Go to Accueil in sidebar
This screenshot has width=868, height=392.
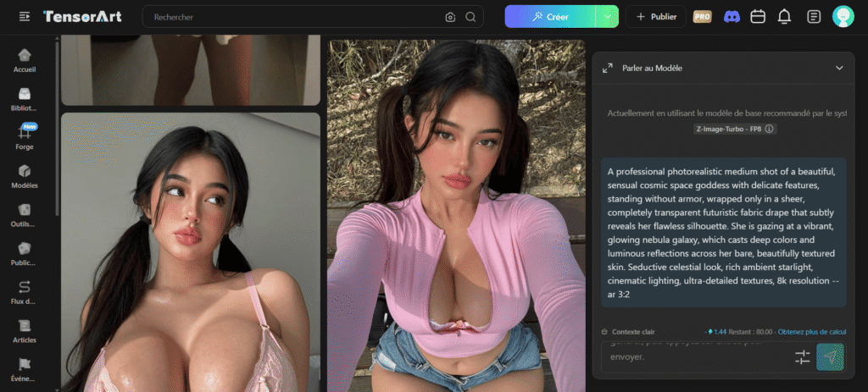pos(25,61)
